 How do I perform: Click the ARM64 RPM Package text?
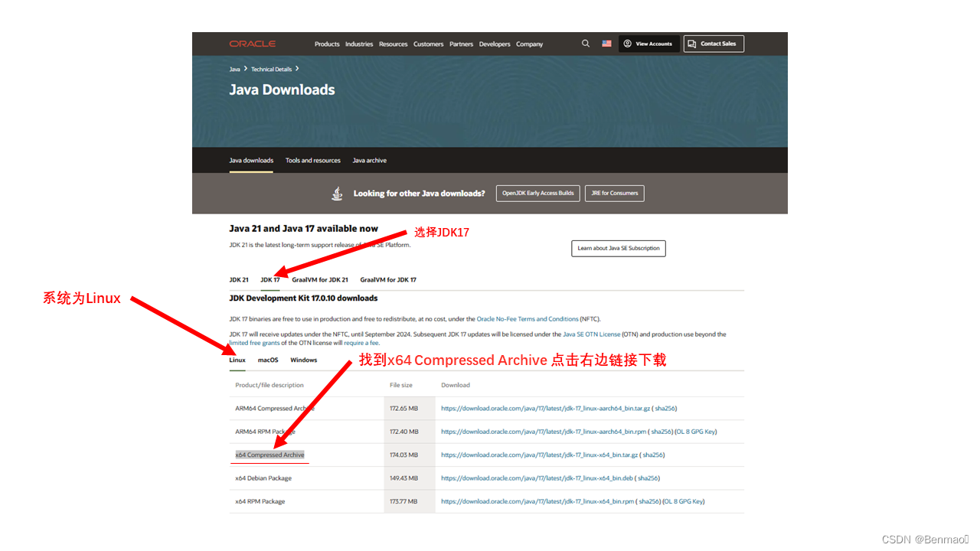pyautogui.click(x=265, y=432)
